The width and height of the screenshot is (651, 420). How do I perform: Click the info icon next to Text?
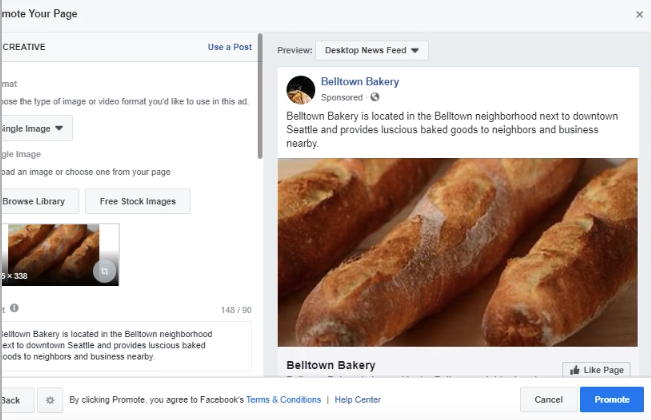coord(14,309)
